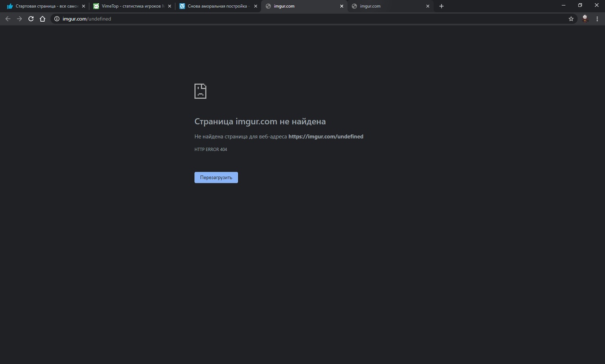Close the Снова аморальная постройка tab
This screenshot has width=605, height=364.
tap(256, 6)
